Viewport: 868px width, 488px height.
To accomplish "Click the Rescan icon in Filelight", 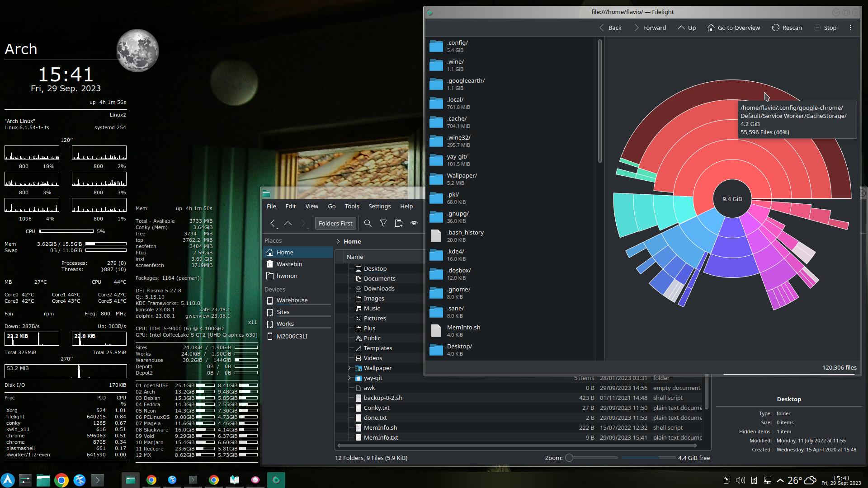I will 776,28.
